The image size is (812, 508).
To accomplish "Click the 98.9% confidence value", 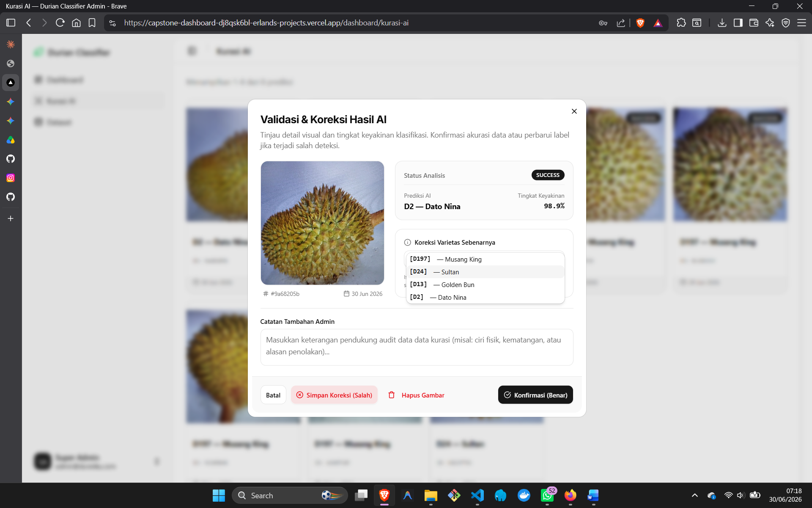I will pos(554,206).
